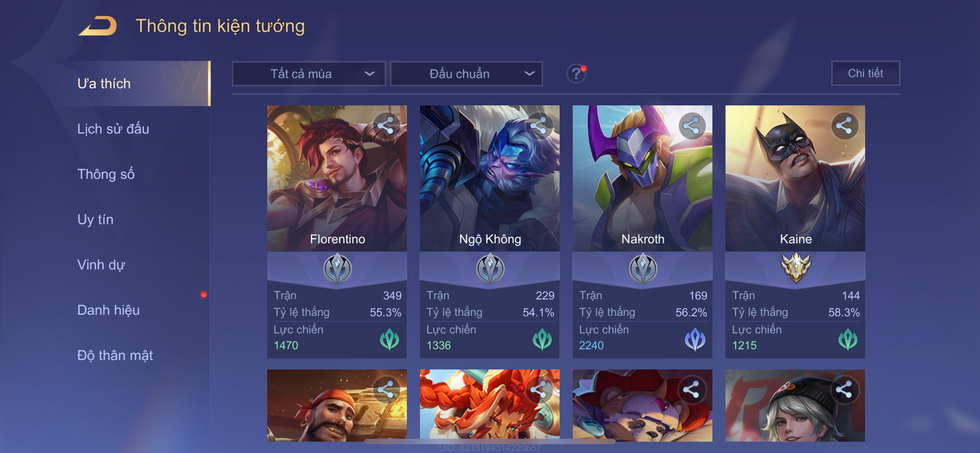Share the Ngộ Không hero card

tap(539, 125)
